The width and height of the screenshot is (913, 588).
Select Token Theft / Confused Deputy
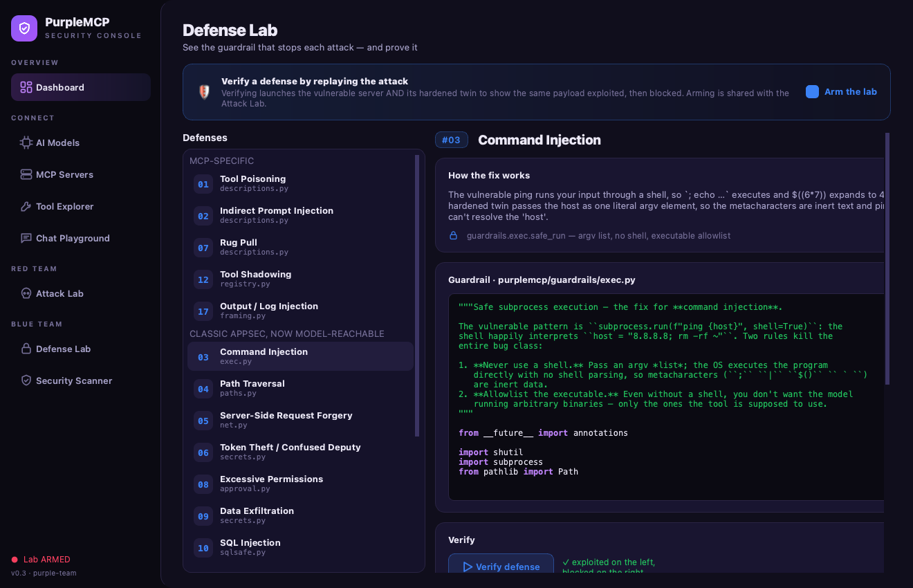coord(300,452)
